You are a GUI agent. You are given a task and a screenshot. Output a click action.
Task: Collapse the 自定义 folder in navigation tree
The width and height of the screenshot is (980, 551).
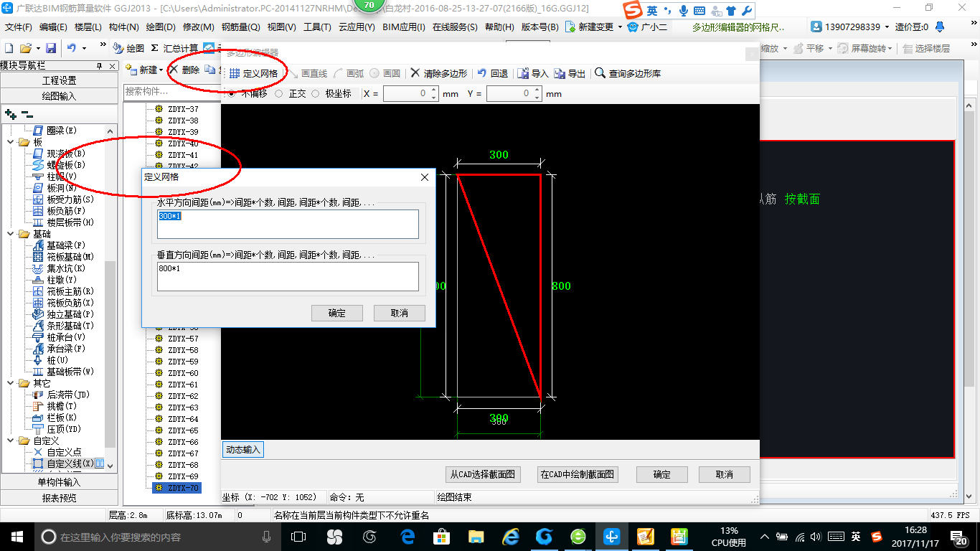pos(11,441)
